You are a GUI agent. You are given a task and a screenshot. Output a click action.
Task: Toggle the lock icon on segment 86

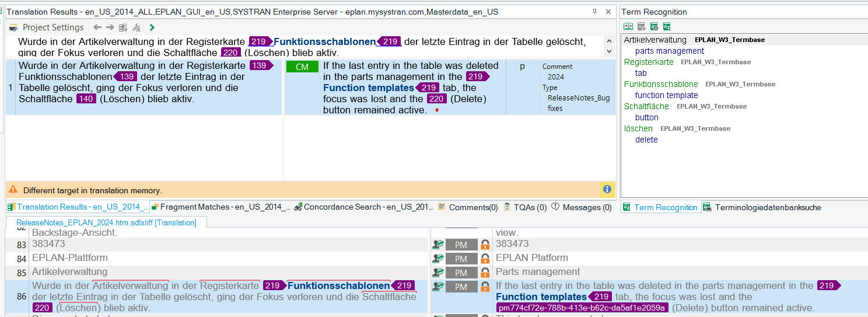(485, 287)
